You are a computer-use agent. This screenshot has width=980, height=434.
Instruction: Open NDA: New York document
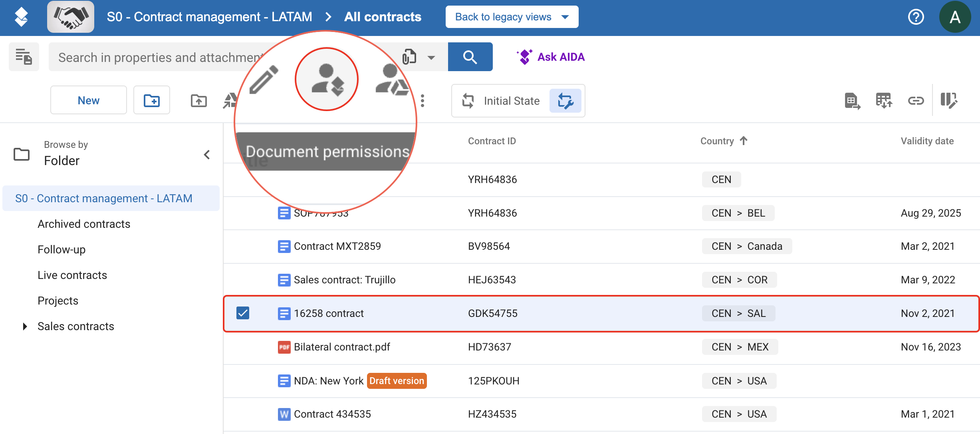click(329, 381)
